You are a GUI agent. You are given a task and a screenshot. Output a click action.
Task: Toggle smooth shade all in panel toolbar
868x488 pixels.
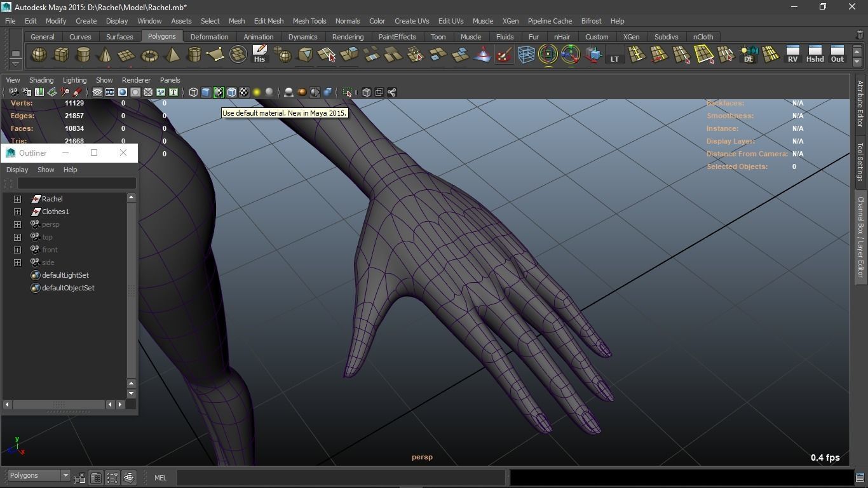(x=206, y=92)
